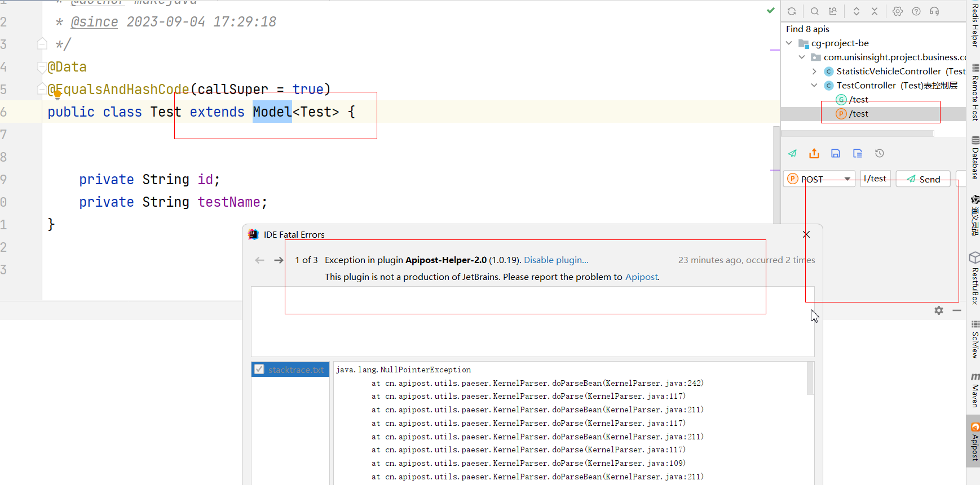Open the SciView side tab
This screenshot has width=980, height=485.
point(974,340)
